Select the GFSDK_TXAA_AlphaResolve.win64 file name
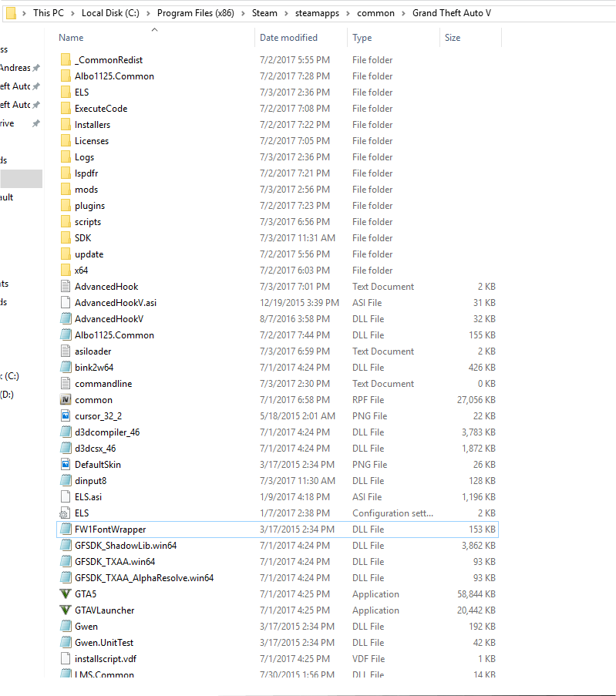The width and height of the screenshot is (616, 696). (x=144, y=578)
